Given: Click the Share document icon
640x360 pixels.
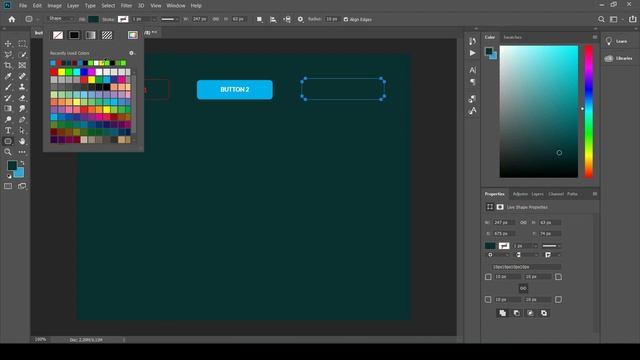Looking at the screenshot, I should [632, 19].
